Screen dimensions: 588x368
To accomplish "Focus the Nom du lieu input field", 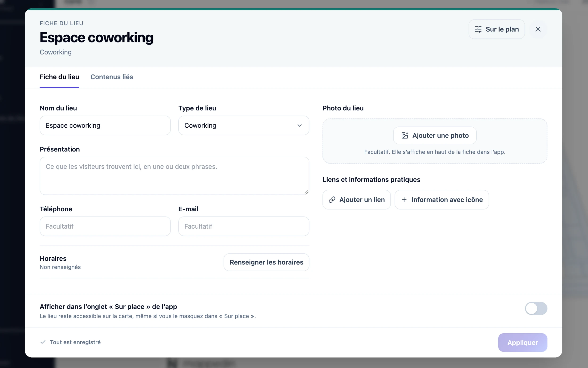I will point(105,125).
